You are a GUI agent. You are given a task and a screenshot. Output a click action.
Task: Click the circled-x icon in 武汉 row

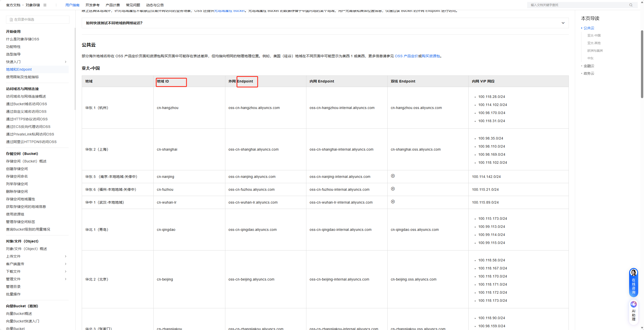(x=393, y=202)
